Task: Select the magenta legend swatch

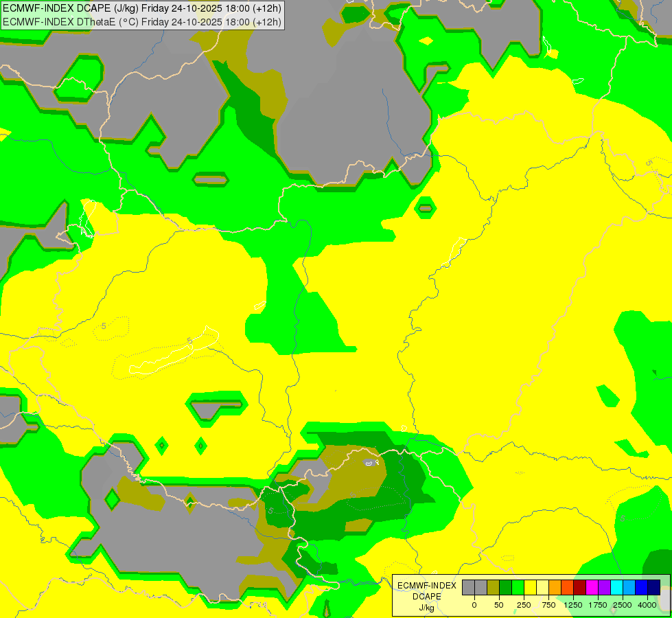Action: point(592,587)
